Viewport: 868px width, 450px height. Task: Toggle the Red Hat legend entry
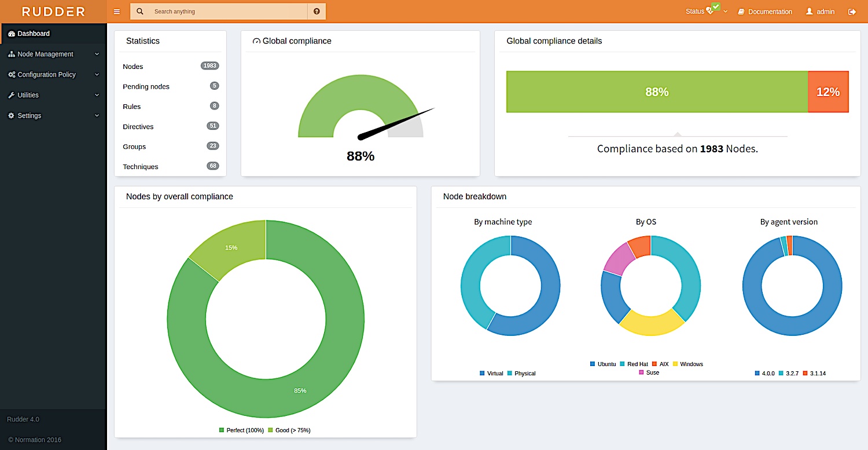[x=634, y=364]
